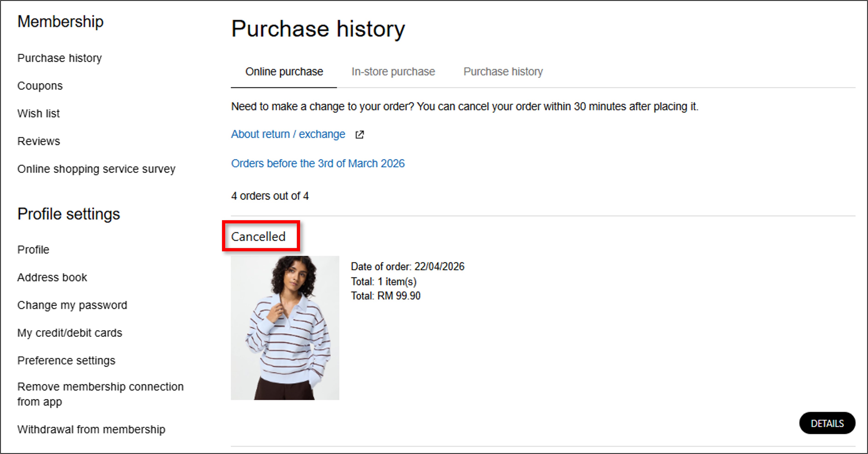The image size is (868, 454).
Task: Click Change my password
Action: (72, 305)
